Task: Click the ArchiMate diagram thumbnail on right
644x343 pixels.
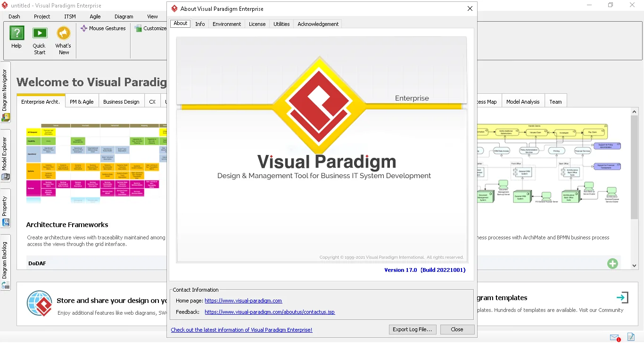Action: coord(549,163)
